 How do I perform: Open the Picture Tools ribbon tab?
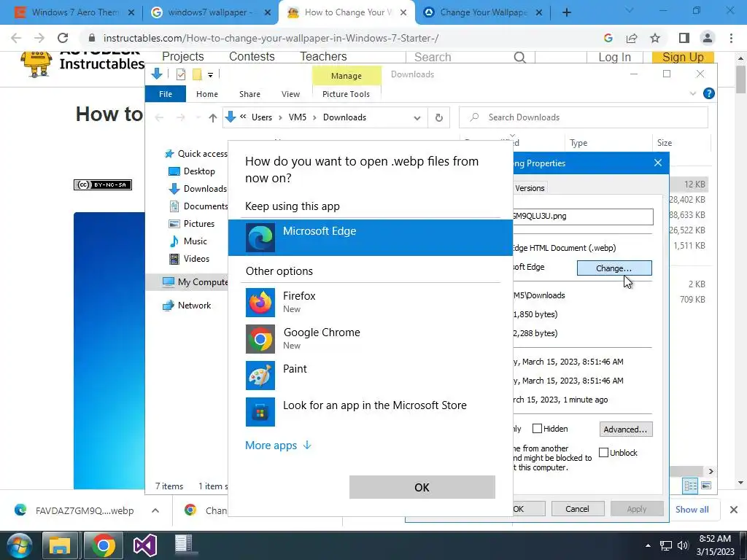[x=346, y=94]
